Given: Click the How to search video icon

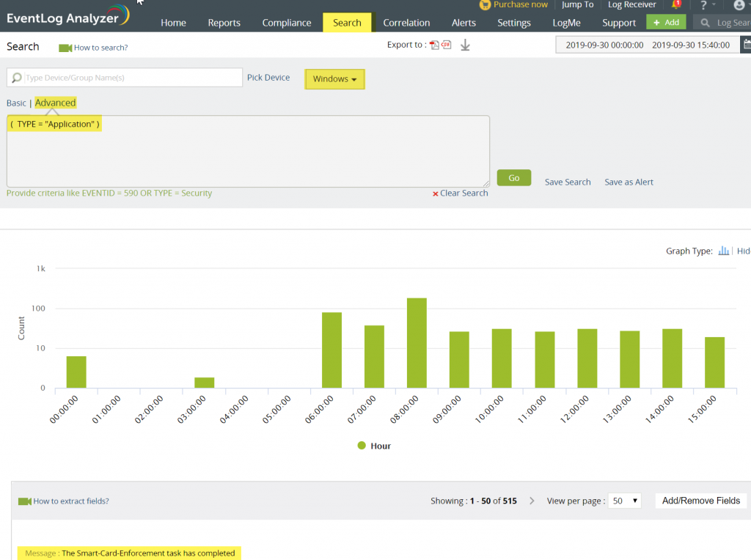Looking at the screenshot, I should tap(65, 48).
